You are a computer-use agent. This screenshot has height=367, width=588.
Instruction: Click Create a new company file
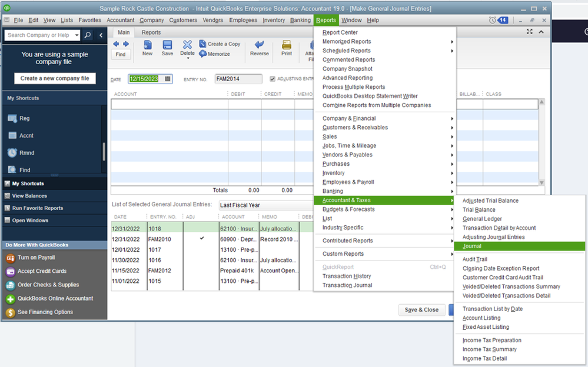point(55,78)
